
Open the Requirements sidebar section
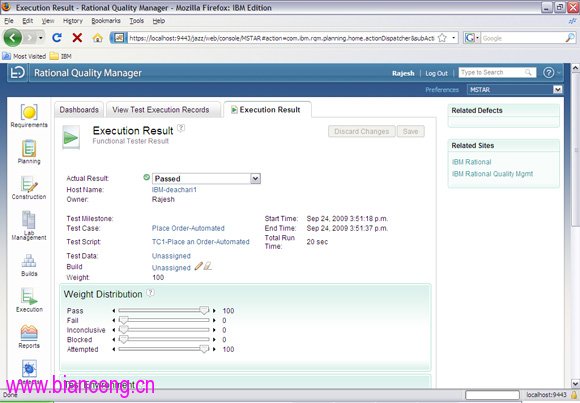29,116
